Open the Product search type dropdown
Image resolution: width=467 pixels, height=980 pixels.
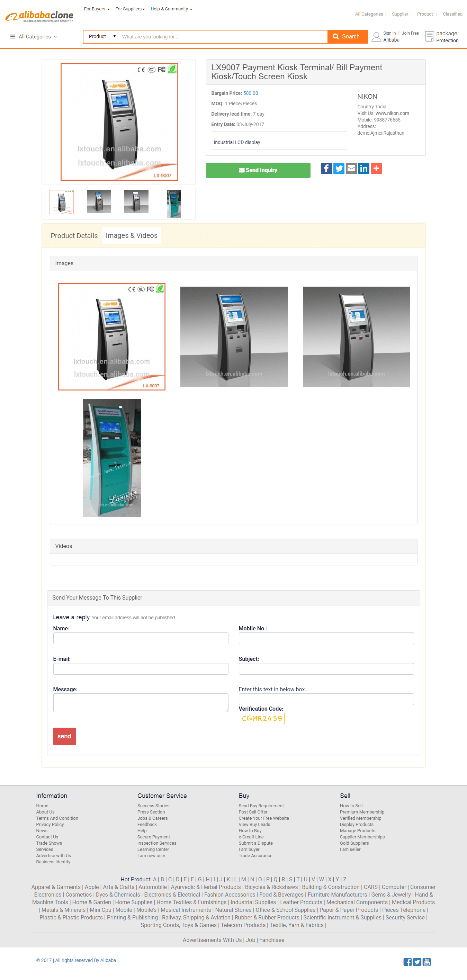tap(101, 37)
